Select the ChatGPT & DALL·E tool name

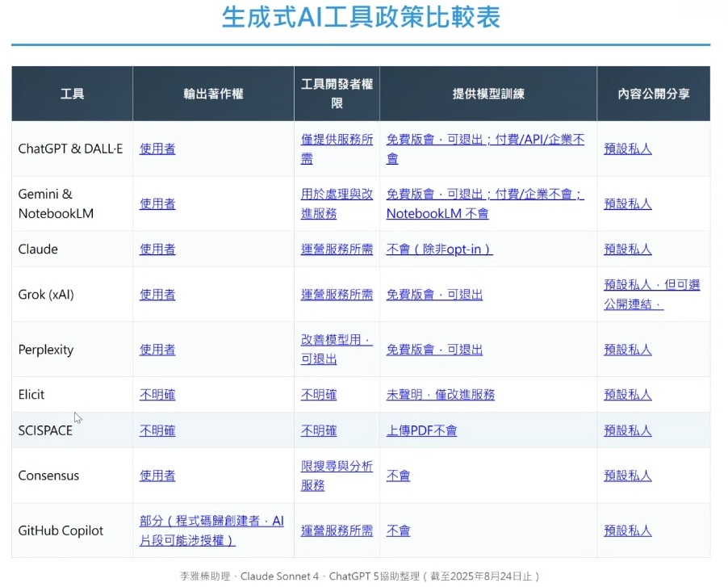[70, 149]
